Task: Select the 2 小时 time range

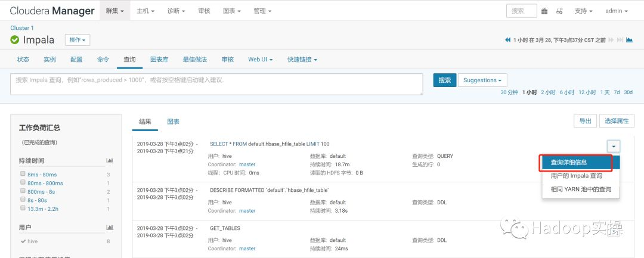Action: [548, 92]
